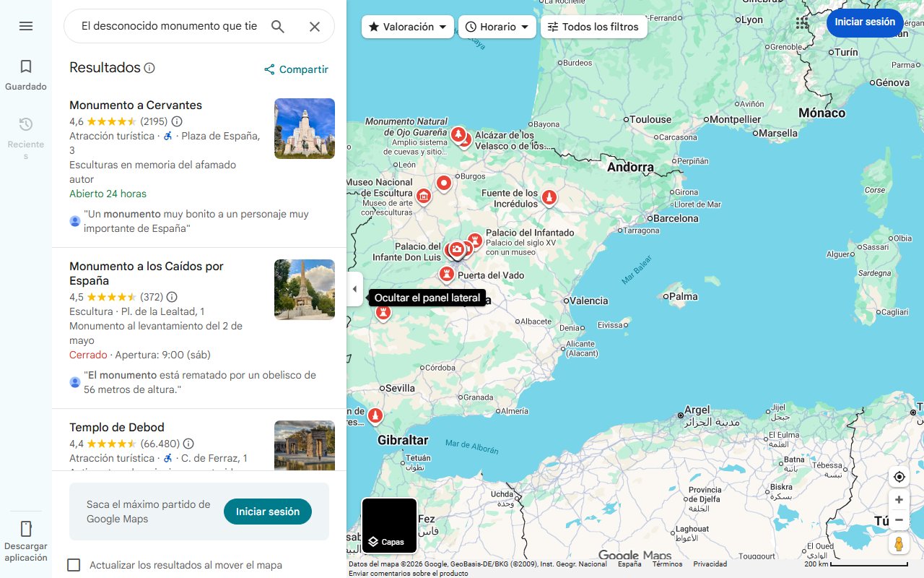Open Todos los filtros options
Image resolution: width=924 pixels, height=578 pixels.
[x=593, y=26]
